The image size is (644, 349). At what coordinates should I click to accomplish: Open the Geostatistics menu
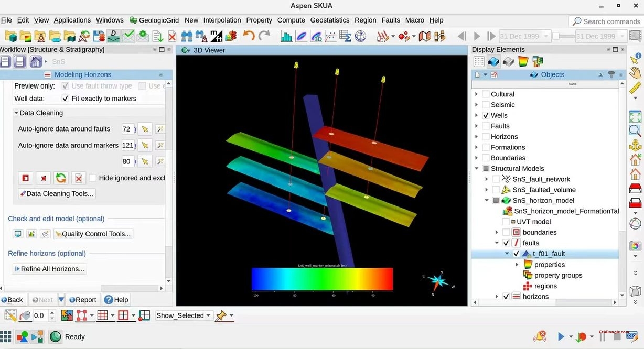pos(329,20)
